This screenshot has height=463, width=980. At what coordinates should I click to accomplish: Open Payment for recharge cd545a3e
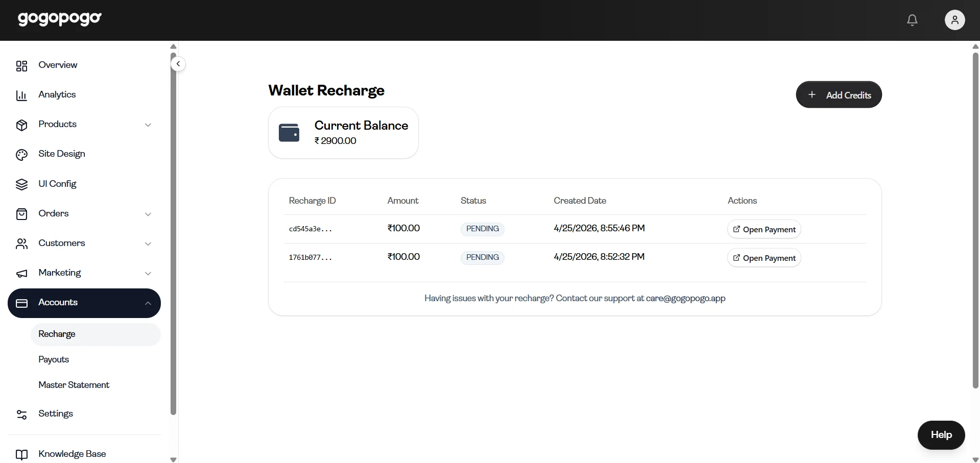pyautogui.click(x=764, y=229)
